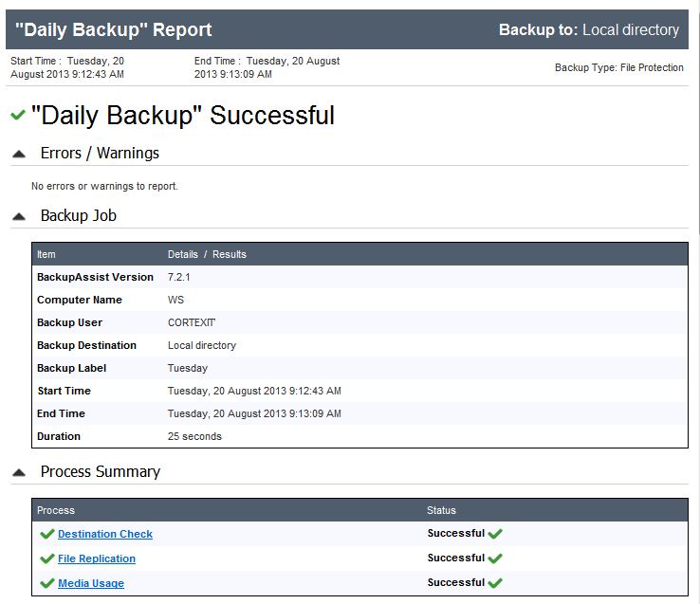This screenshot has height=604, width=700.
Task: Click the Errors / Warnings heading text
Action: [x=100, y=153]
